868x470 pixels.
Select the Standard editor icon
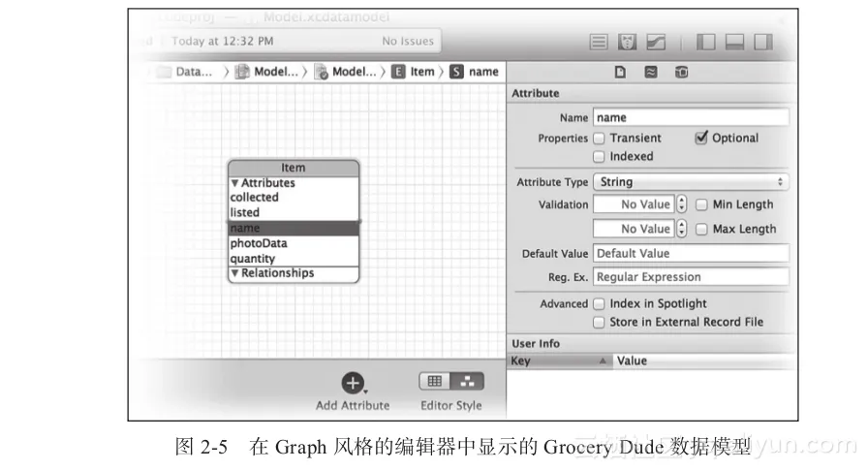[599, 42]
